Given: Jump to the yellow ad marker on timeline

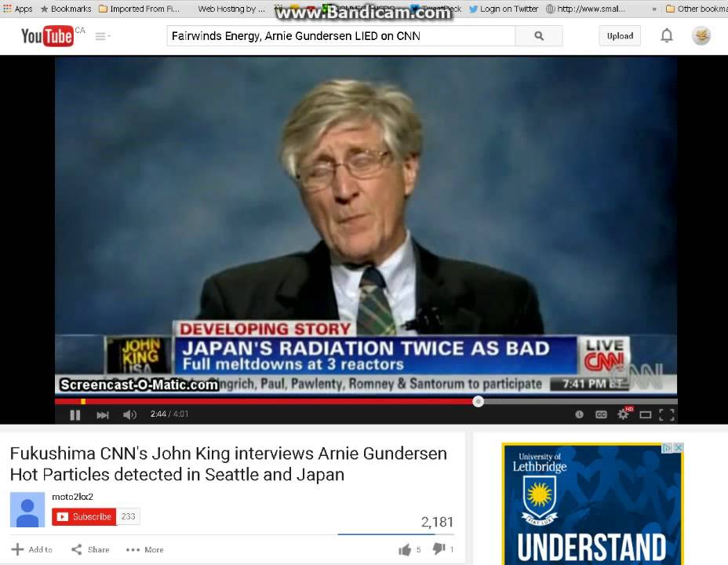Looking at the screenshot, I should coord(83,402).
